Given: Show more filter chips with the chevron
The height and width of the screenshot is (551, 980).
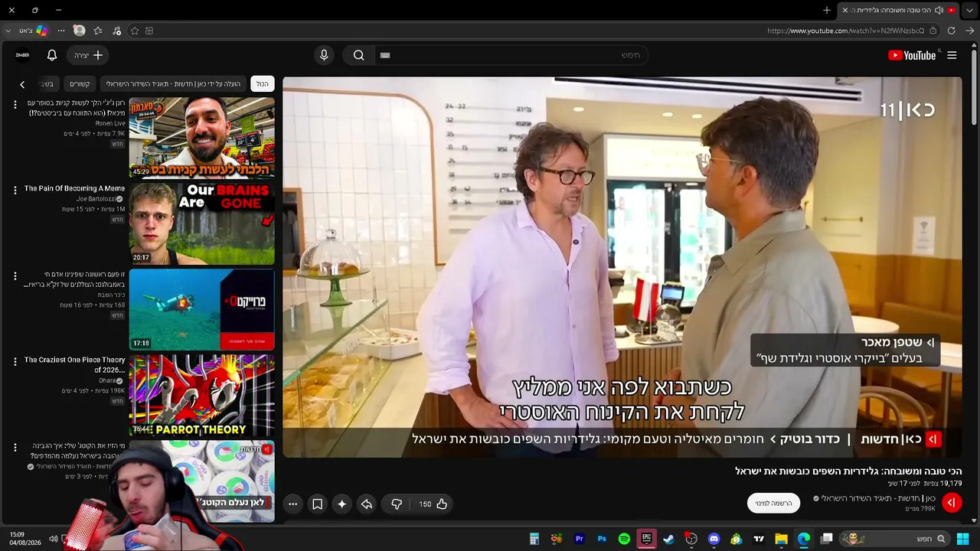Looking at the screenshot, I should pos(22,84).
